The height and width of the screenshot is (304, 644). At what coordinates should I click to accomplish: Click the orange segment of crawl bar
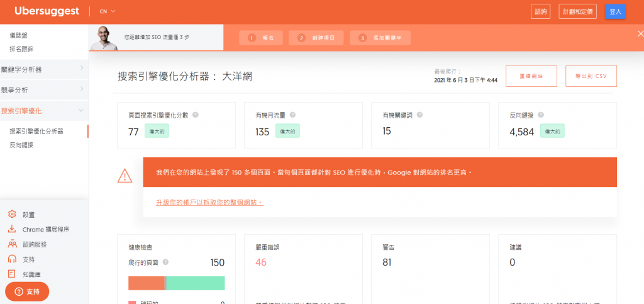tap(146, 283)
